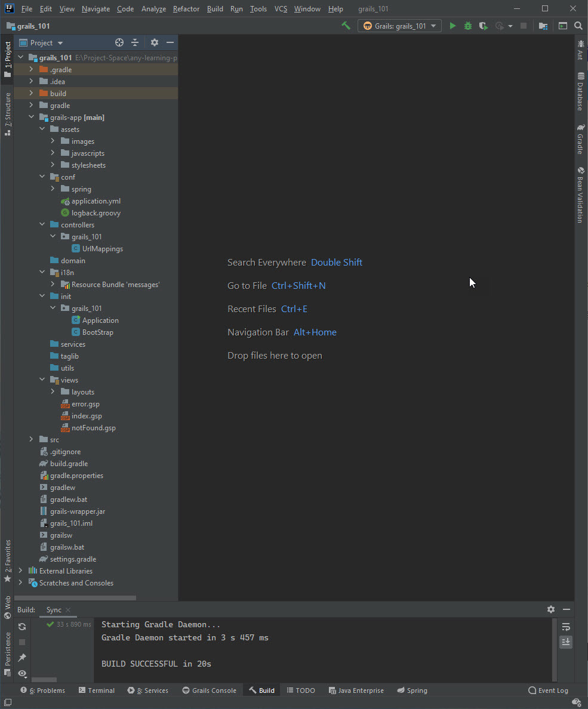Click the Build project hammer icon

(x=346, y=26)
